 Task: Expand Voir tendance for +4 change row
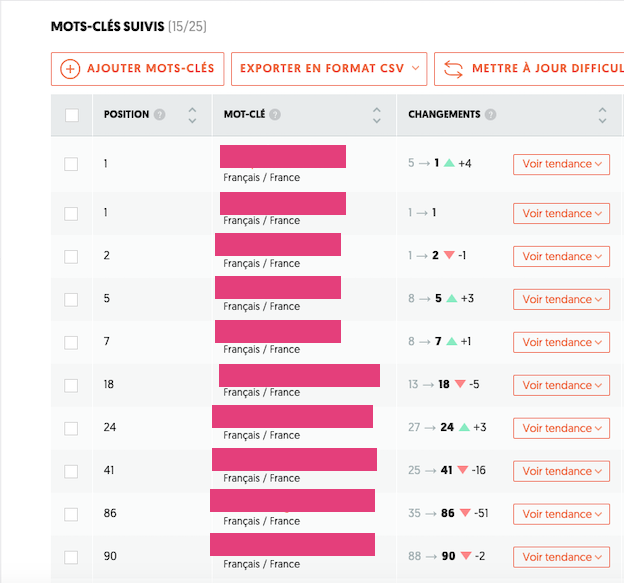pos(561,164)
